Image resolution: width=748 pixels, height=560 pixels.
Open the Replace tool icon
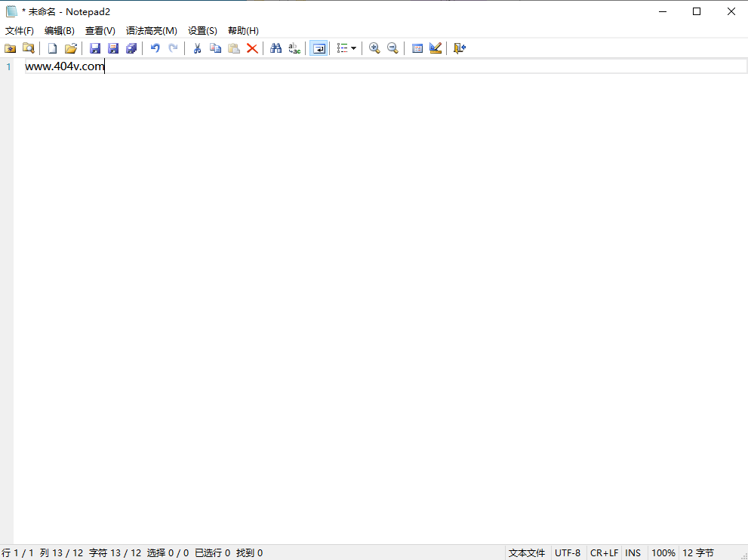click(x=294, y=48)
